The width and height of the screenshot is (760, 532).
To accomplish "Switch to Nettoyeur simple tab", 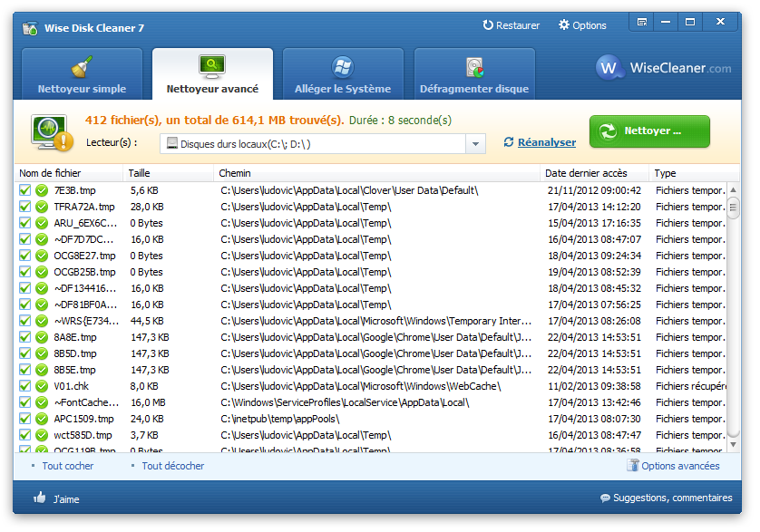I will click(x=82, y=74).
